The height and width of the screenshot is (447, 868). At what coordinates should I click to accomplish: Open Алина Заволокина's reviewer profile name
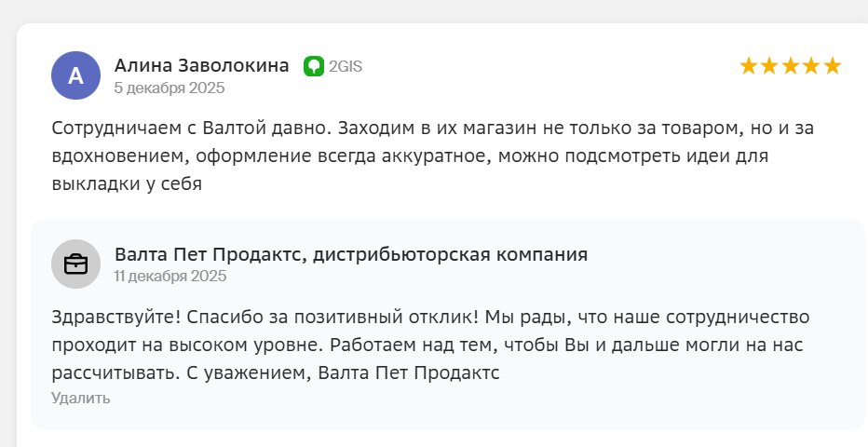point(201,65)
